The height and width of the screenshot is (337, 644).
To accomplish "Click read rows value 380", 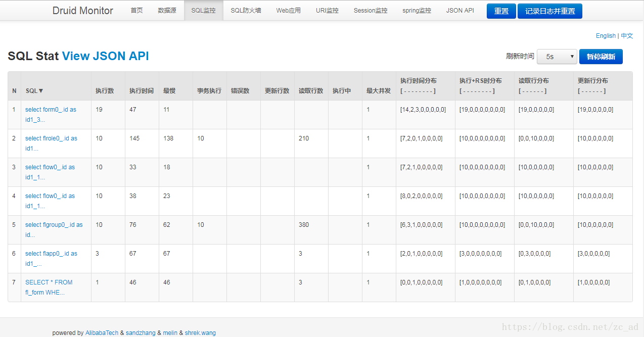I will point(304,225).
